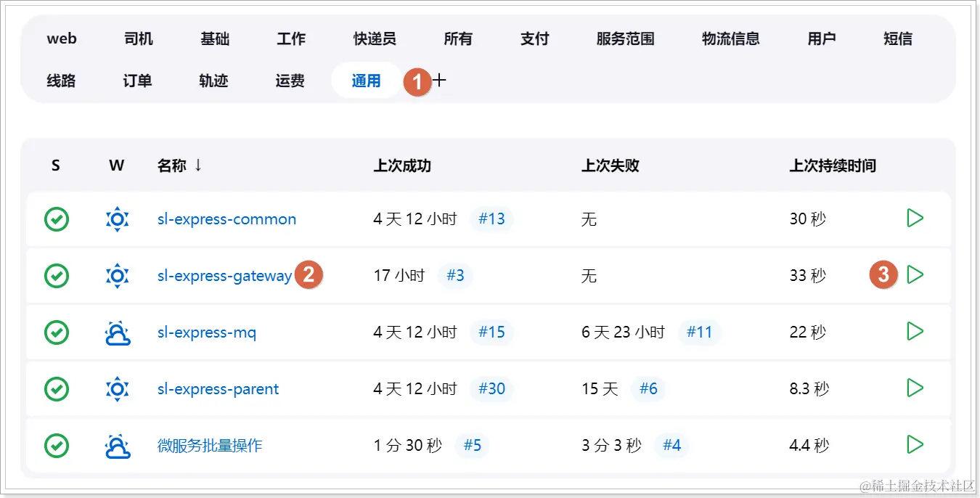Select the 轨迹 tab

[213, 81]
